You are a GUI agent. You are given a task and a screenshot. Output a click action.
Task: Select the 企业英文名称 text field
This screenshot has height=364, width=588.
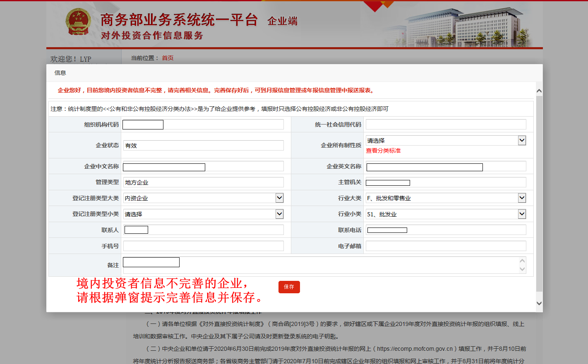(446, 166)
